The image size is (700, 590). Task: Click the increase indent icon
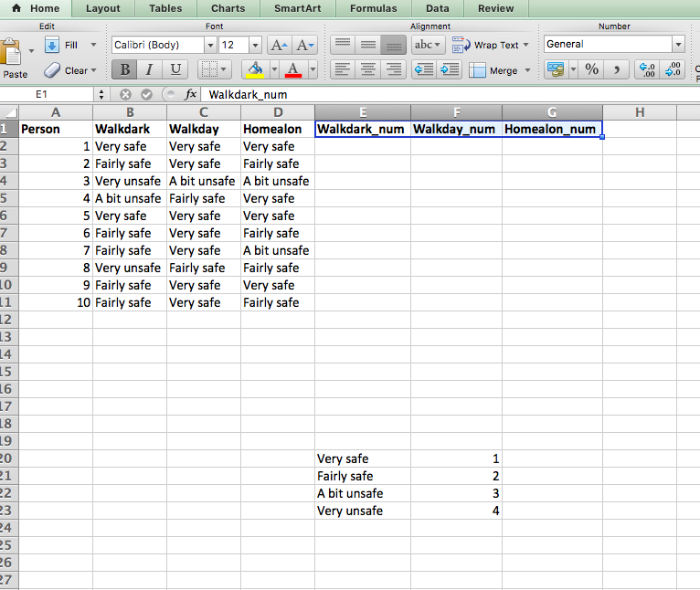tap(450, 69)
